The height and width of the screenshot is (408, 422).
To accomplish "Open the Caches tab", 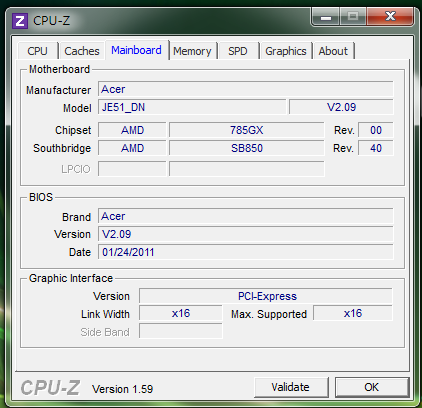I will pos(82,51).
